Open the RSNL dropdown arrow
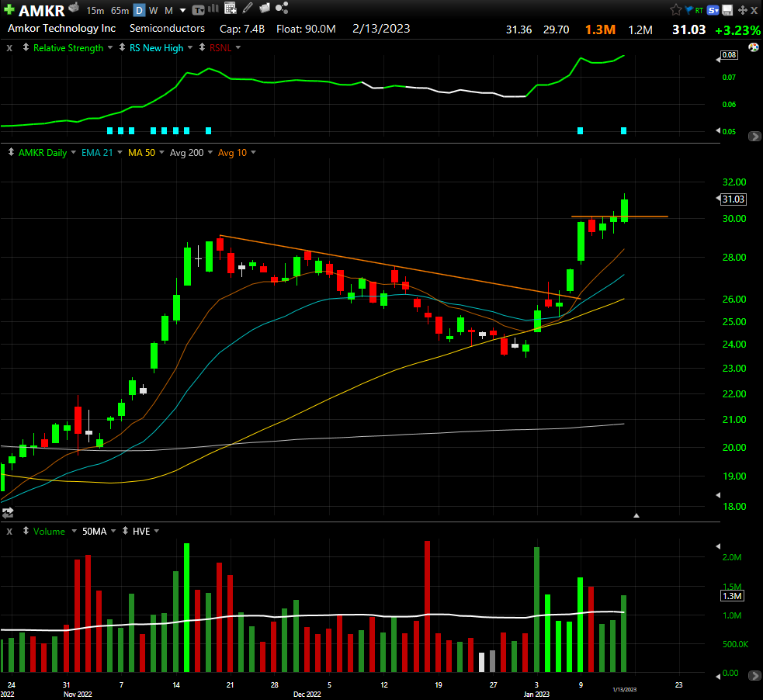Image resolution: width=763 pixels, height=700 pixels. pos(238,47)
